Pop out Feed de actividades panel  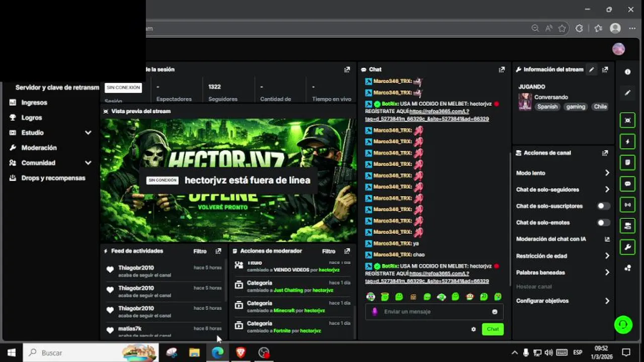click(218, 251)
